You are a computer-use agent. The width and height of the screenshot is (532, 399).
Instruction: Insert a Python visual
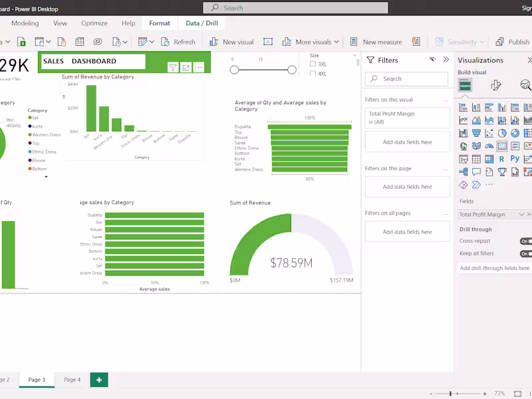pyautogui.click(x=514, y=158)
